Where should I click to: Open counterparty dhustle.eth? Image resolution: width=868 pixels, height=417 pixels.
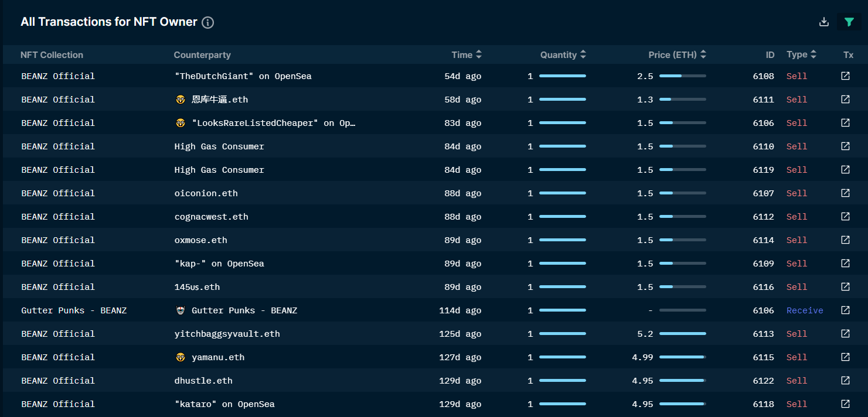coord(203,381)
